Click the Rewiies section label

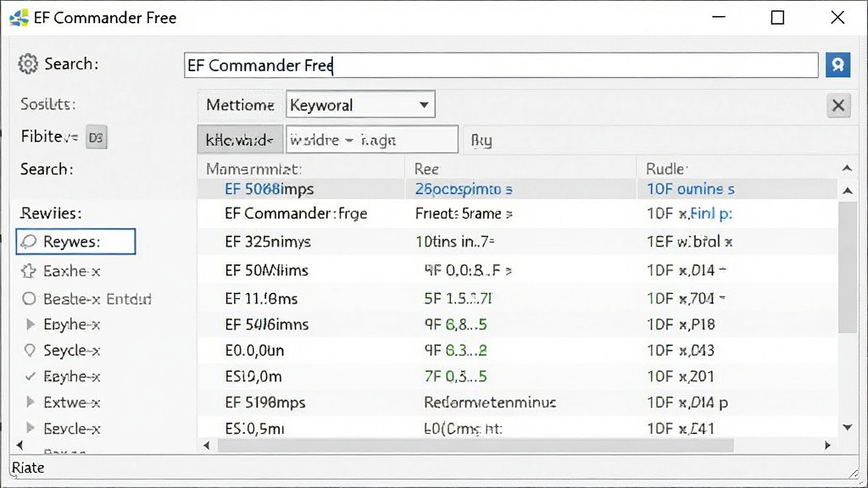coord(51,213)
